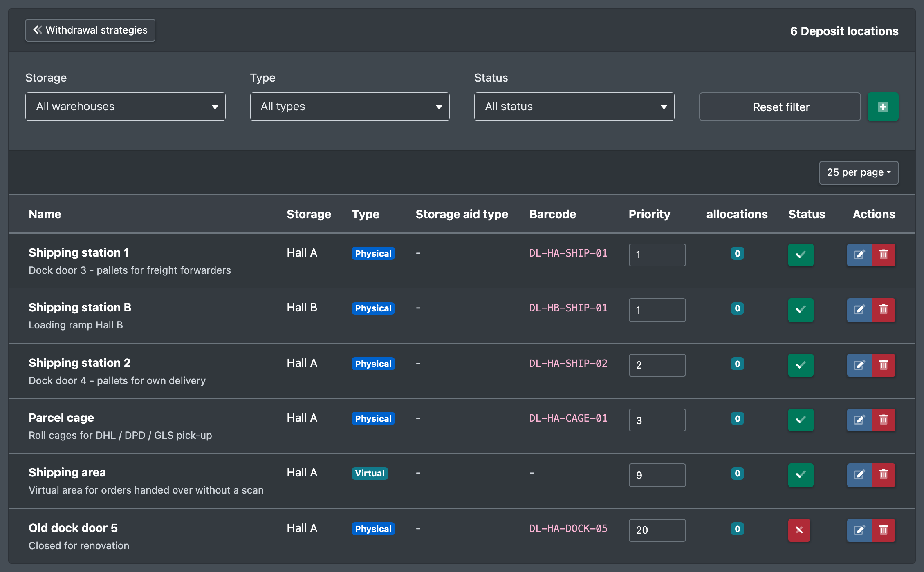Click the Virtual type badge
This screenshot has height=572, width=924.
[x=370, y=473]
